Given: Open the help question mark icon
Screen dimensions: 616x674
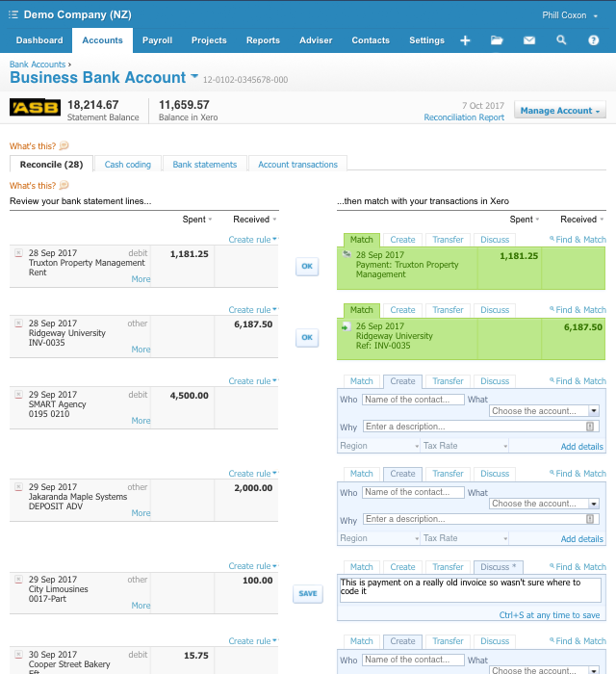Looking at the screenshot, I should (x=593, y=40).
